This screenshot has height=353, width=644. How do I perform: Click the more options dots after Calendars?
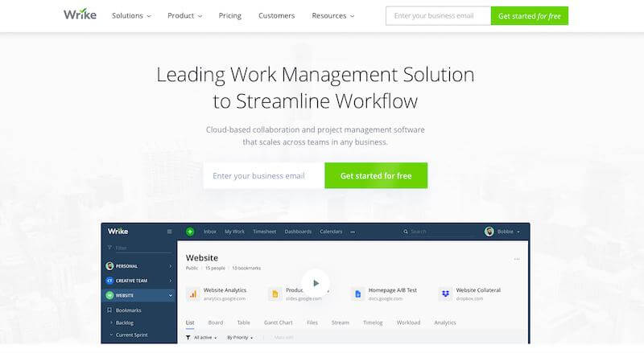[353, 232]
